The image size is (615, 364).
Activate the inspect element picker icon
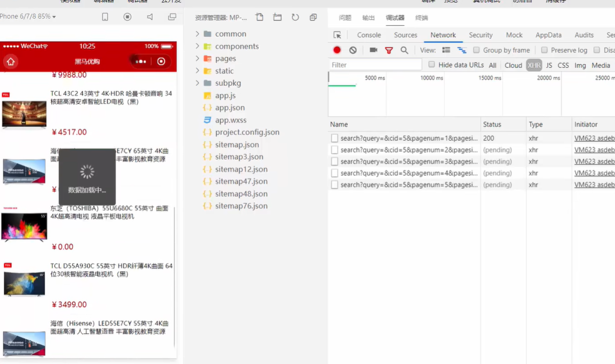337,35
